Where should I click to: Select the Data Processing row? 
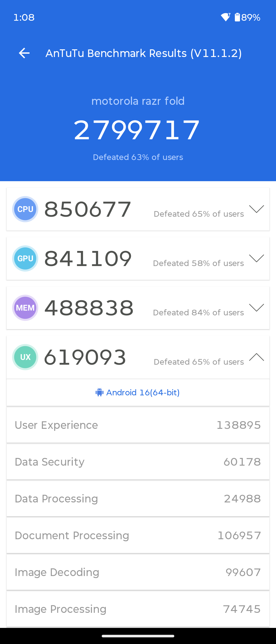pyautogui.click(x=138, y=499)
